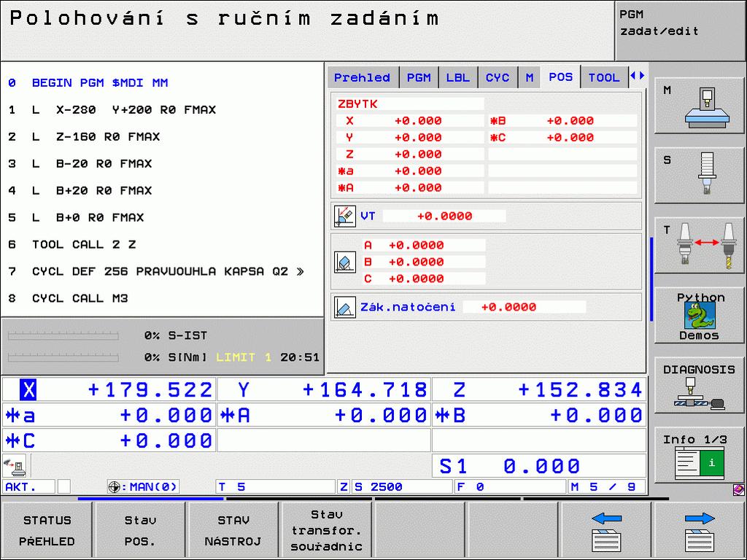747x560 pixels.
Task: Select block 1 L X-280 Y+200
Action: coord(162,110)
